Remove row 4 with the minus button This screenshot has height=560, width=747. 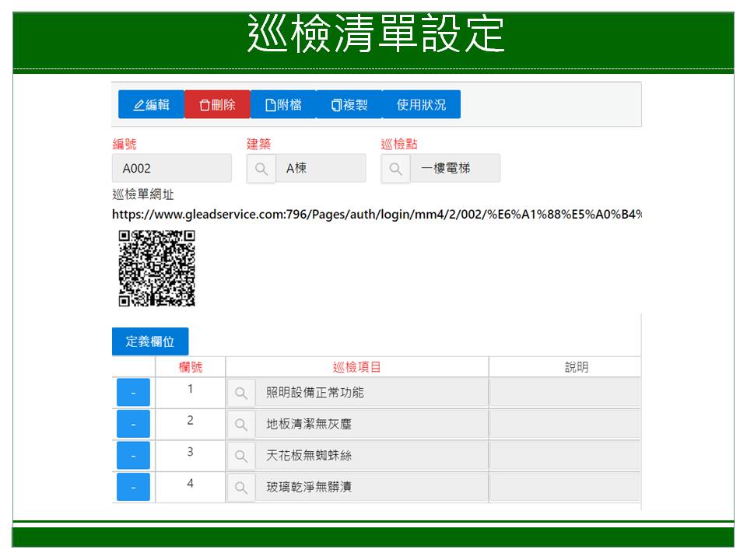tap(133, 487)
